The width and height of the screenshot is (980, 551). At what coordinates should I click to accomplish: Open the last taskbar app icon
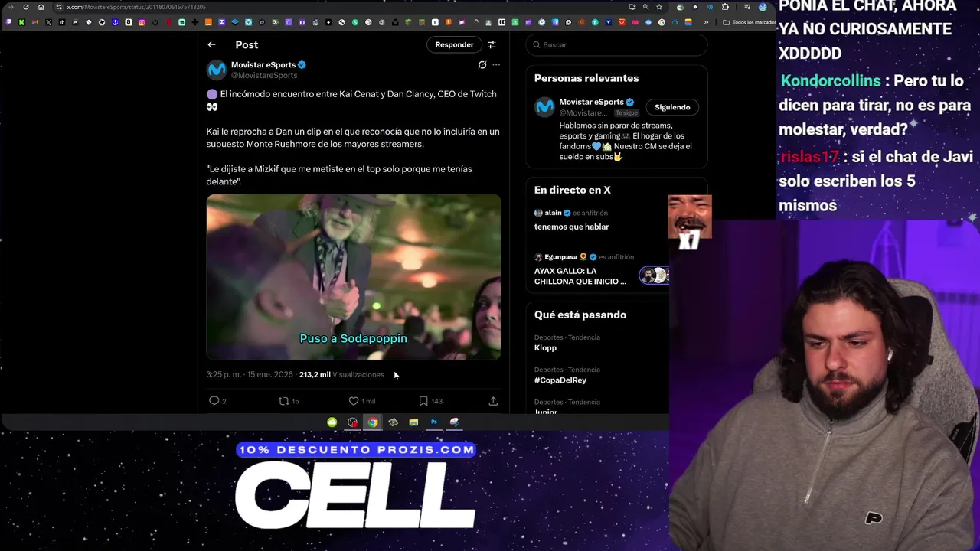click(x=454, y=422)
